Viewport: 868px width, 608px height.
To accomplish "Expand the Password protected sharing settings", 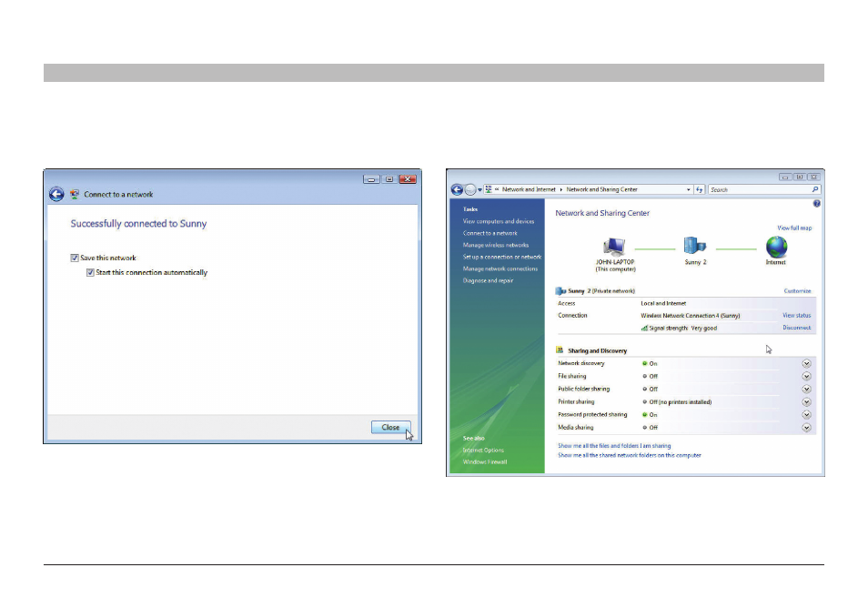I will tap(806, 415).
